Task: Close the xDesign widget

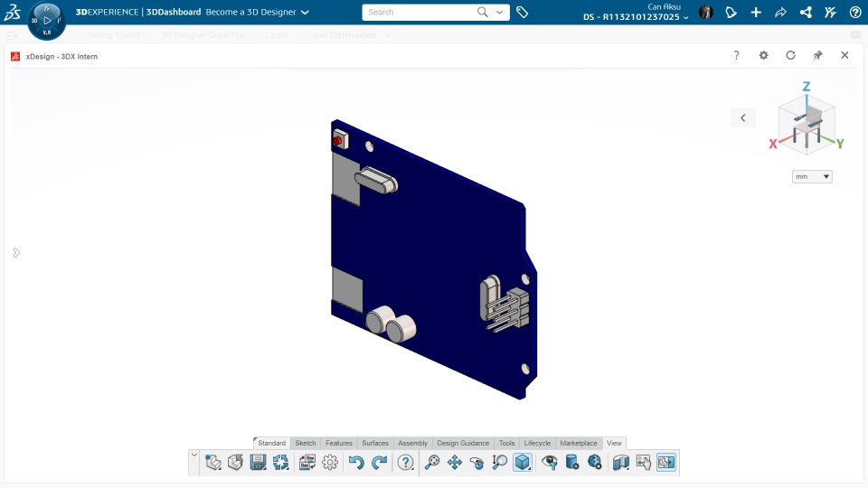Action: point(844,55)
